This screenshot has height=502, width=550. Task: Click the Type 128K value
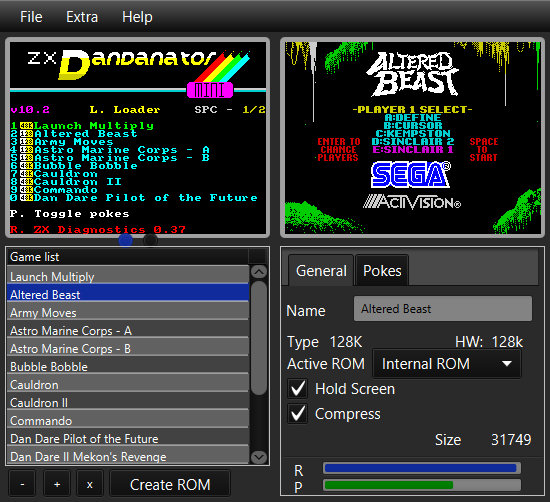pos(346,342)
